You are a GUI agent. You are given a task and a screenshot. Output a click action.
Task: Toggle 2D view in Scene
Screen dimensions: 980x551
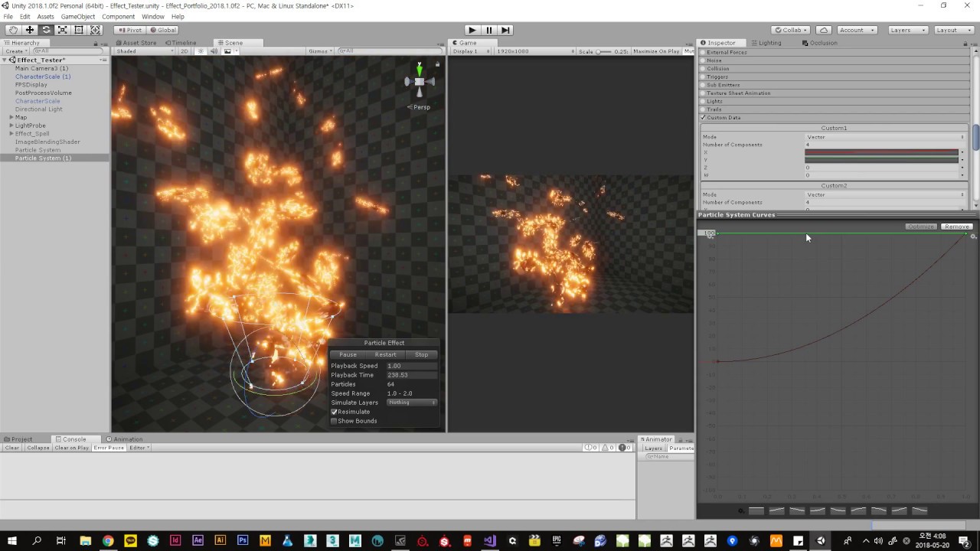[x=185, y=51]
